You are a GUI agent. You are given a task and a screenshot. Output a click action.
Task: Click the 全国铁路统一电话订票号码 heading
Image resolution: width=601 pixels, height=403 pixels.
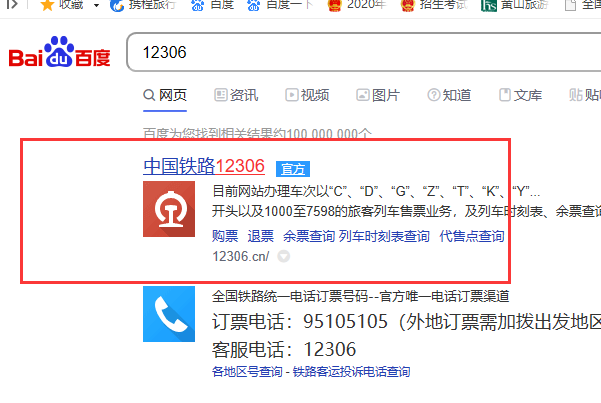tap(361, 296)
